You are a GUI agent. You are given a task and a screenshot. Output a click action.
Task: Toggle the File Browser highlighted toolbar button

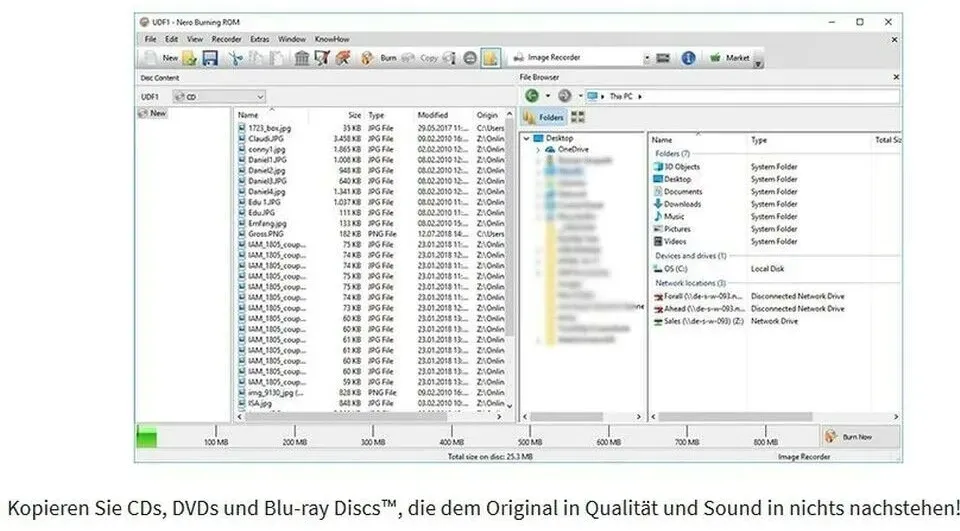point(490,58)
